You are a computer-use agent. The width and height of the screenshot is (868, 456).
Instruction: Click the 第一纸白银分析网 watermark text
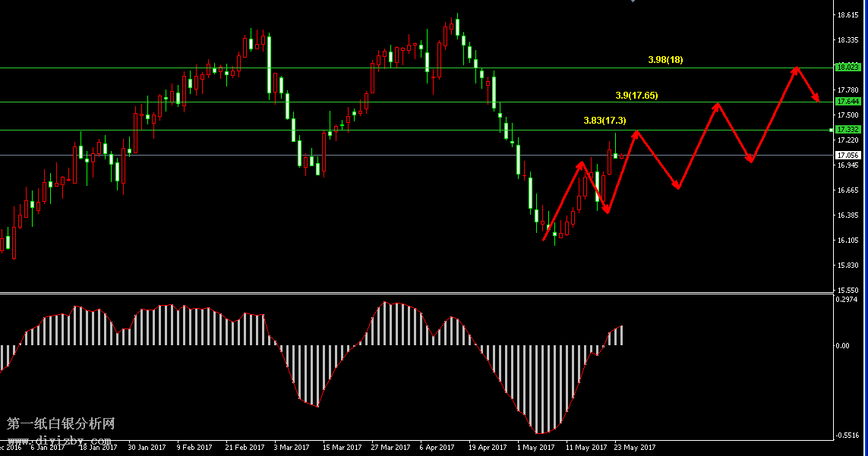pyautogui.click(x=61, y=423)
